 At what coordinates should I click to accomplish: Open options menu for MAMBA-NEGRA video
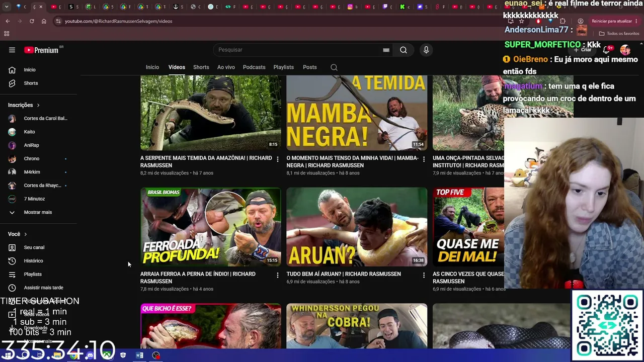[424, 159]
